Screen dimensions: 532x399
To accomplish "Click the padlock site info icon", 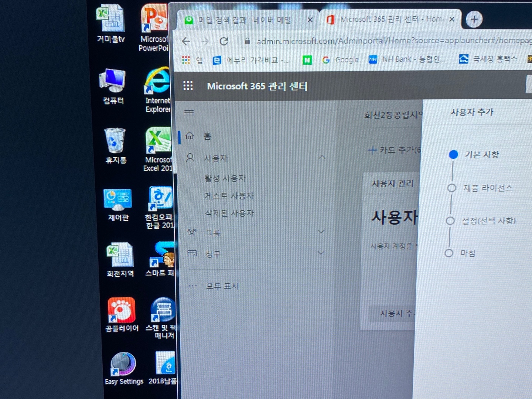I will pos(247,41).
